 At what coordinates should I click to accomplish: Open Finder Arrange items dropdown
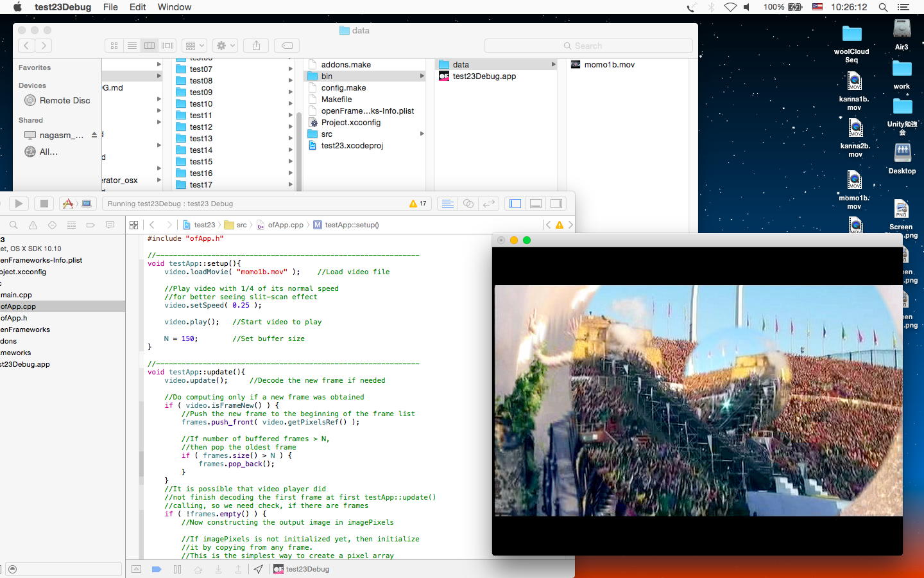(194, 46)
